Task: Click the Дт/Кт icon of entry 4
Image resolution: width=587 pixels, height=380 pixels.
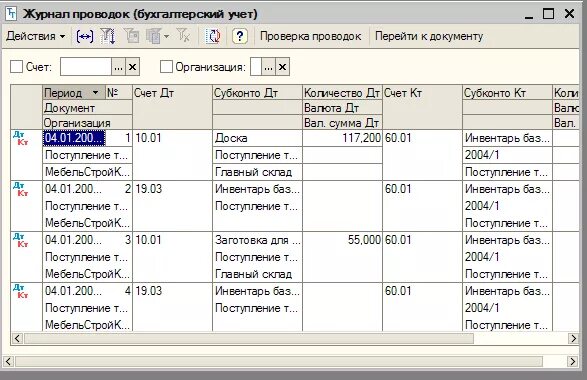Action: 21,291
